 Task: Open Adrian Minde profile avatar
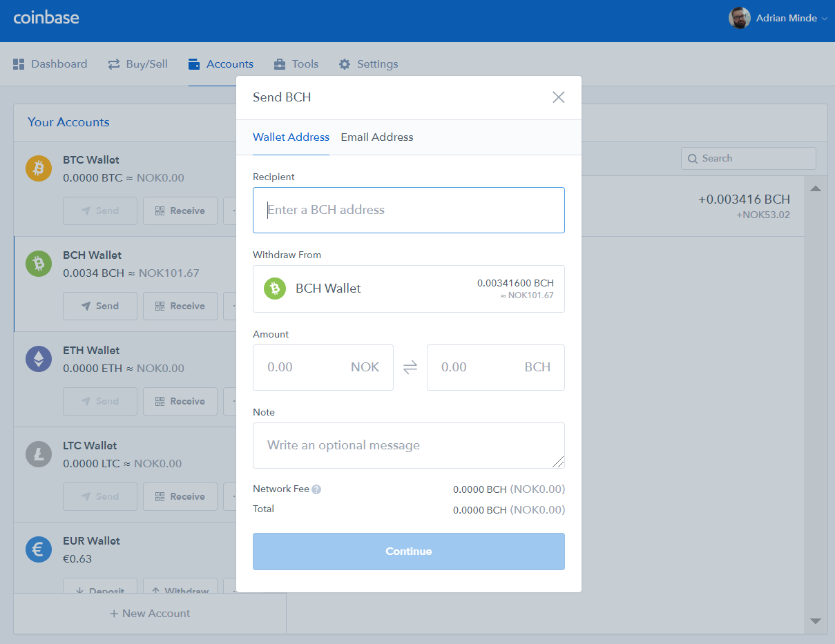click(x=740, y=18)
